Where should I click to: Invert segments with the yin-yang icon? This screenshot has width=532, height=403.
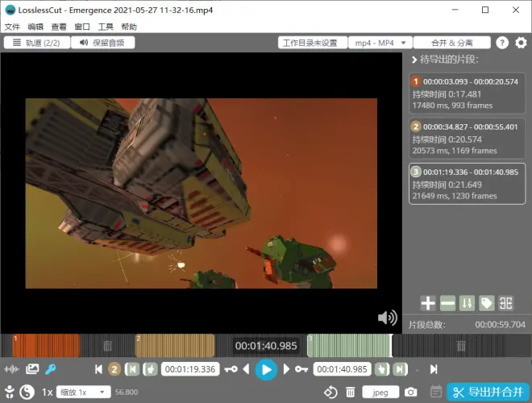pos(27,393)
